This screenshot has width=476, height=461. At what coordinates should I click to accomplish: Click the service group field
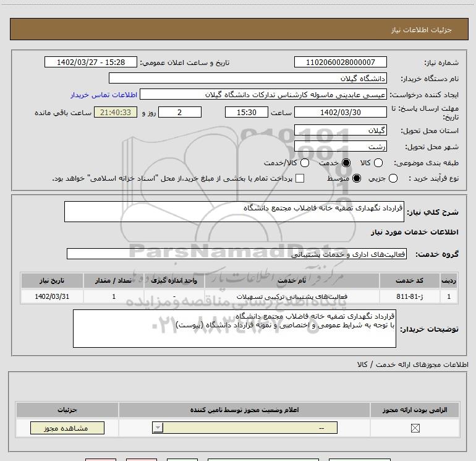click(x=237, y=254)
